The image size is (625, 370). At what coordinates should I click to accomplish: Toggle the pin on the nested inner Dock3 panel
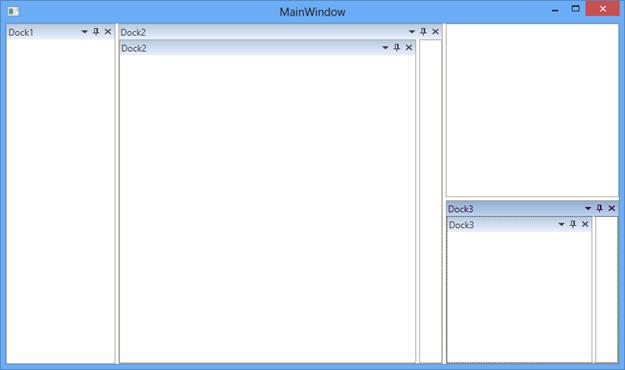pyautogui.click(x=573, y=224)
